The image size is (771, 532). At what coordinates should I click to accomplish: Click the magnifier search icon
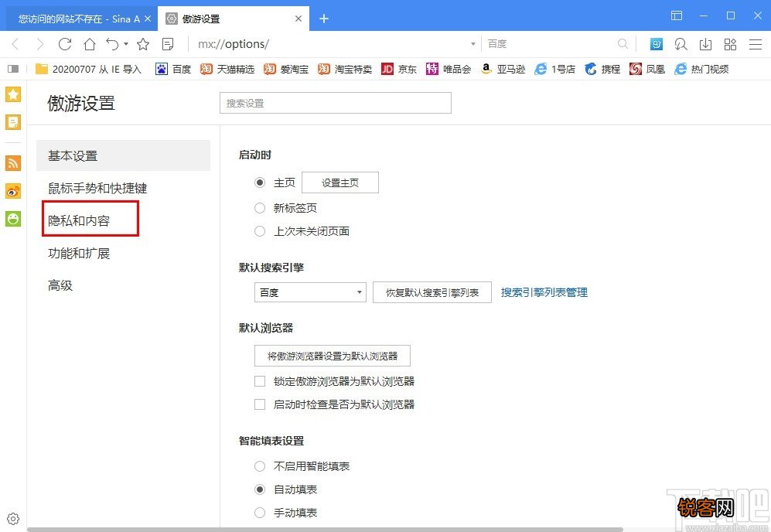[x=623, y=44]
